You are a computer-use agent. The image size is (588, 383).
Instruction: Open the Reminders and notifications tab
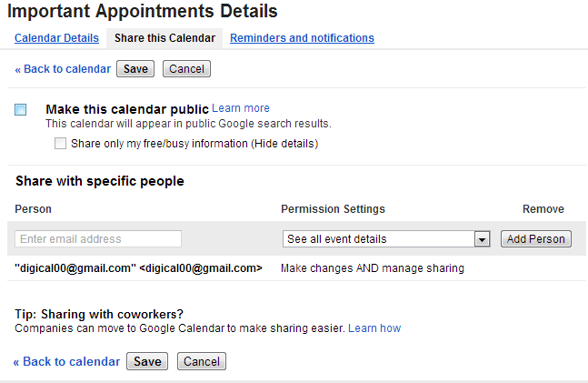(302, 38)
